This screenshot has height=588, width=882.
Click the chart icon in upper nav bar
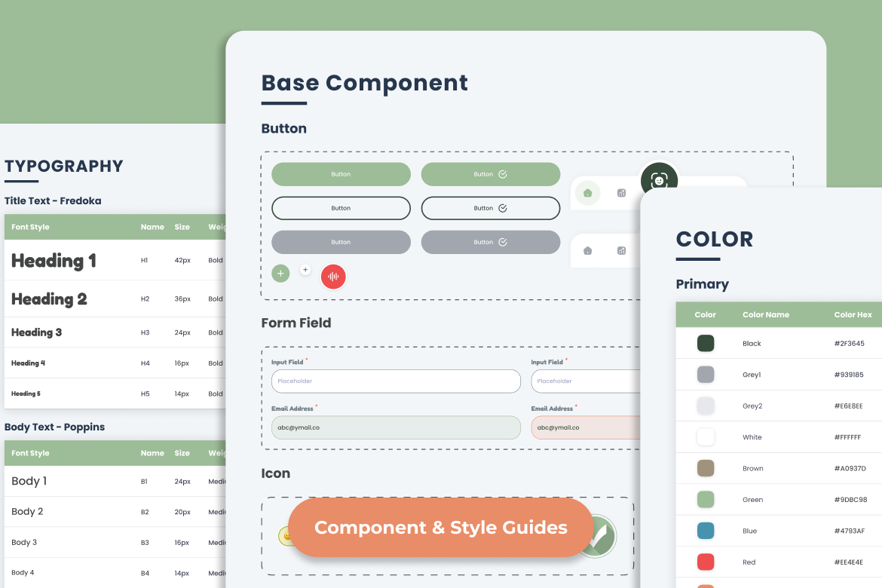pos(621,193)
